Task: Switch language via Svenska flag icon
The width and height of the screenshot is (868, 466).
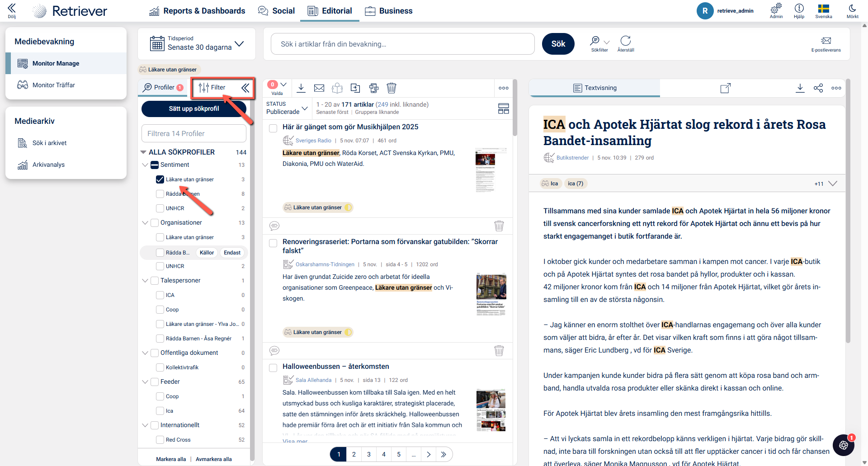Action: (824, 8)
